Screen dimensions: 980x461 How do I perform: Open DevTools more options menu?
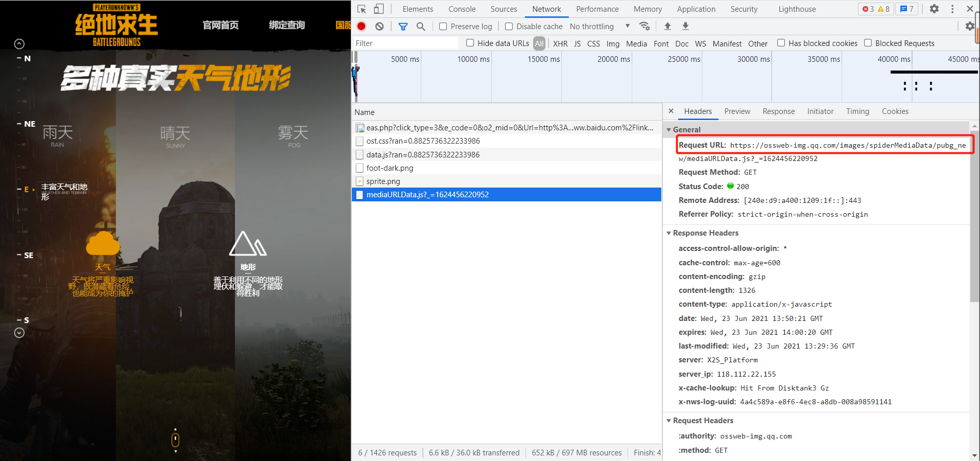[952, 9]
